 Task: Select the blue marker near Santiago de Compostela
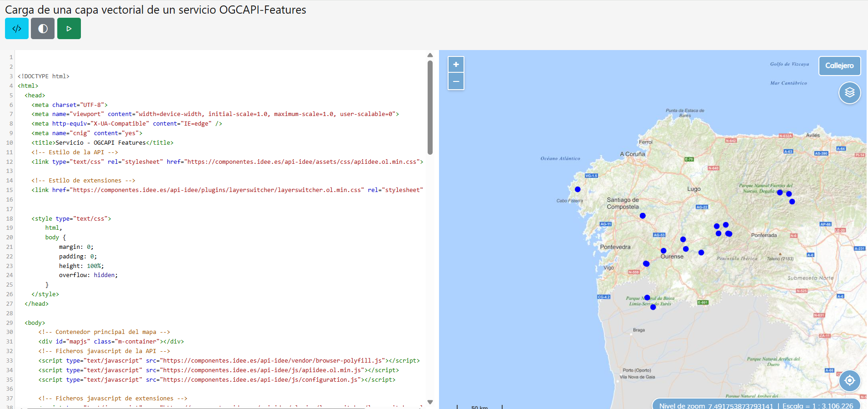coord(643,216)
